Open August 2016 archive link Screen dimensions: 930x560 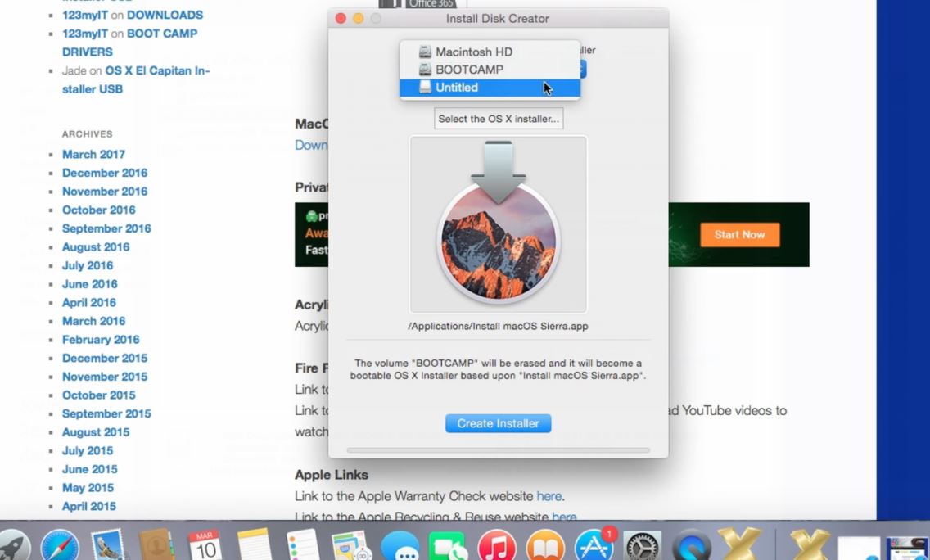click(x=96, y=246)
